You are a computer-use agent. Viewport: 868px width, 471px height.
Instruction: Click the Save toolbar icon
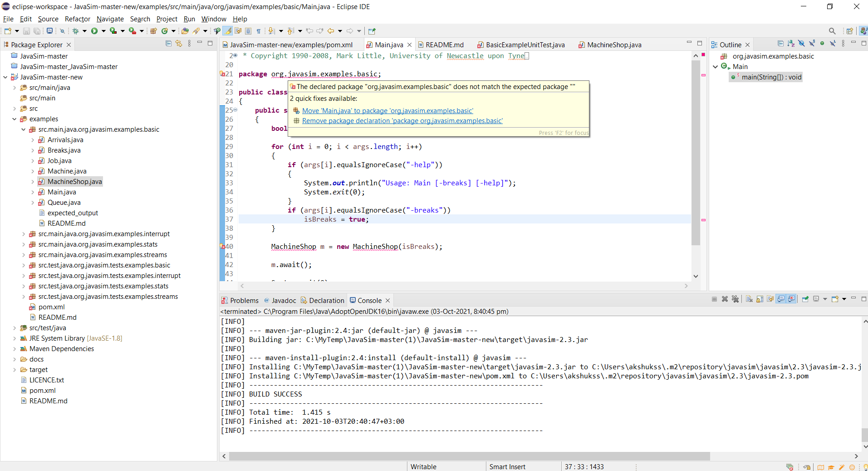[x=26, y=31]
